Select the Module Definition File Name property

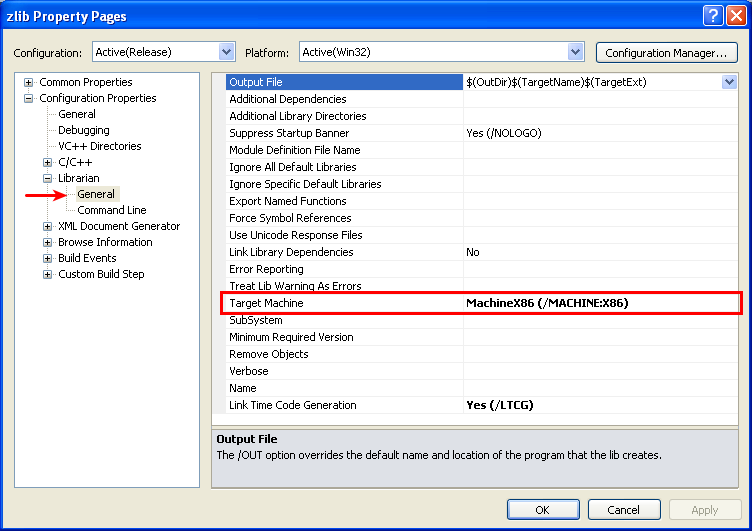click(295, 150)
